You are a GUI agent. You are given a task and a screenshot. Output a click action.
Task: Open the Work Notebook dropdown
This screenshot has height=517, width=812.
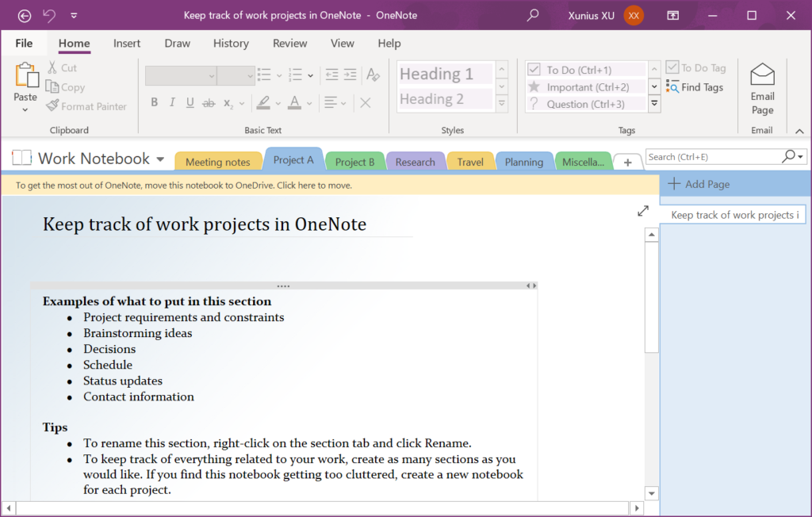(x=160, y=159)
